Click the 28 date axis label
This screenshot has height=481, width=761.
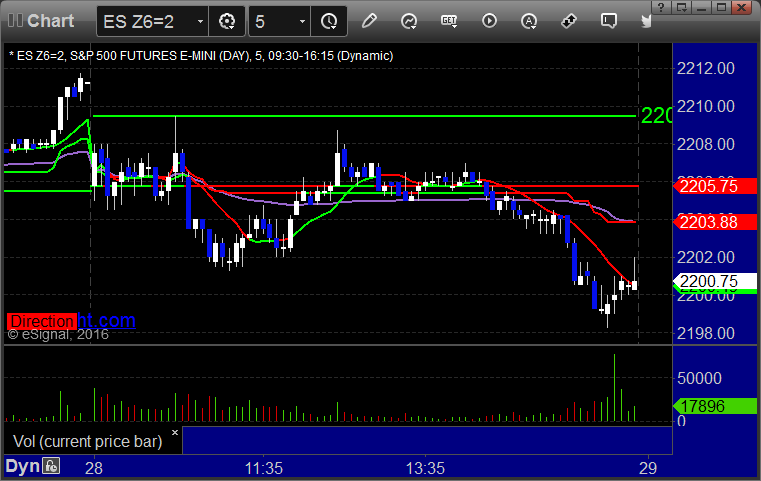tap(94, 468)
